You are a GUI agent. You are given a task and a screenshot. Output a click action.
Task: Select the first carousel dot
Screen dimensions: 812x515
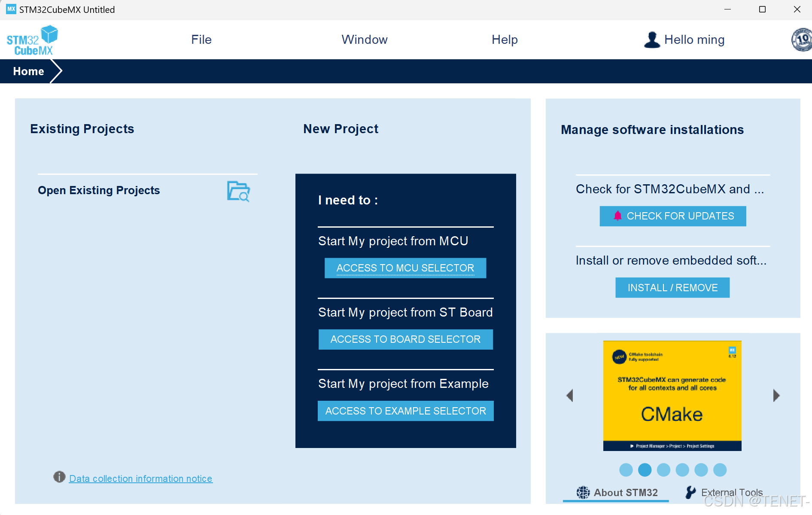coord(626,470)
